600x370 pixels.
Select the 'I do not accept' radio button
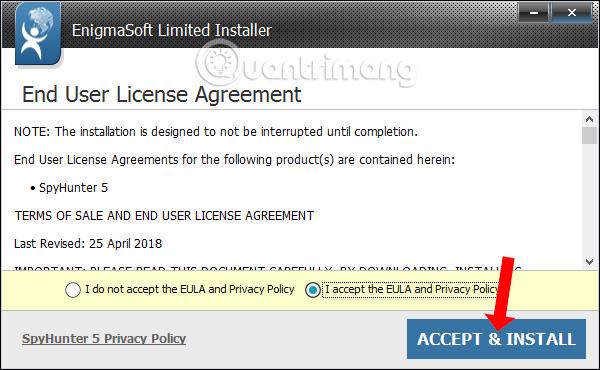click(73, 290)
